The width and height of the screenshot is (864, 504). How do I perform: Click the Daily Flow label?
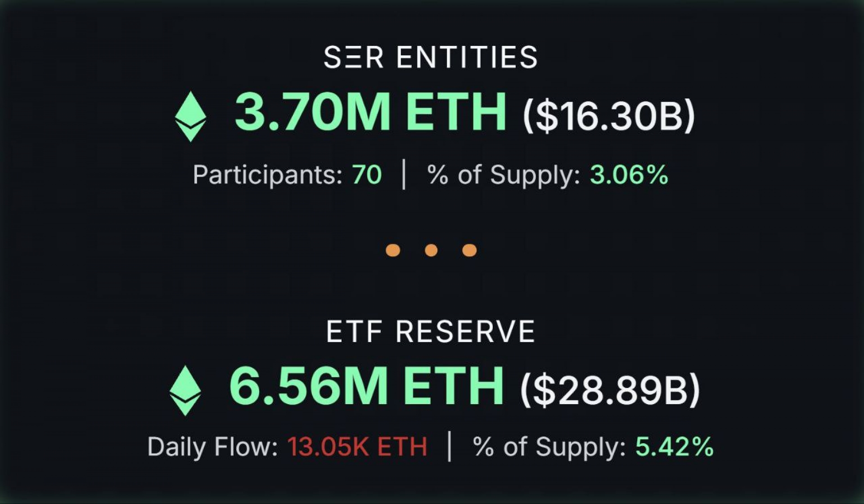[212, 447]
